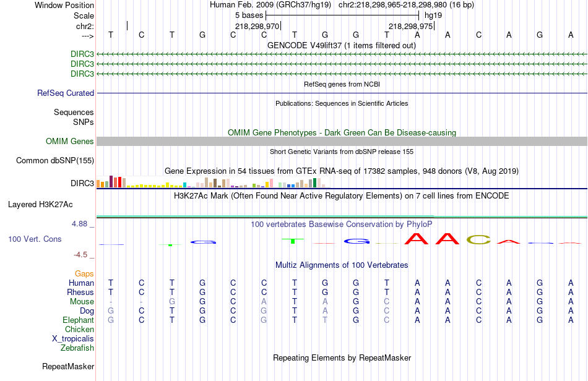Select the Chicken alignment row label
Image resolution: width=588 pixels, height=381 pixels.
[x=79, y=329]
